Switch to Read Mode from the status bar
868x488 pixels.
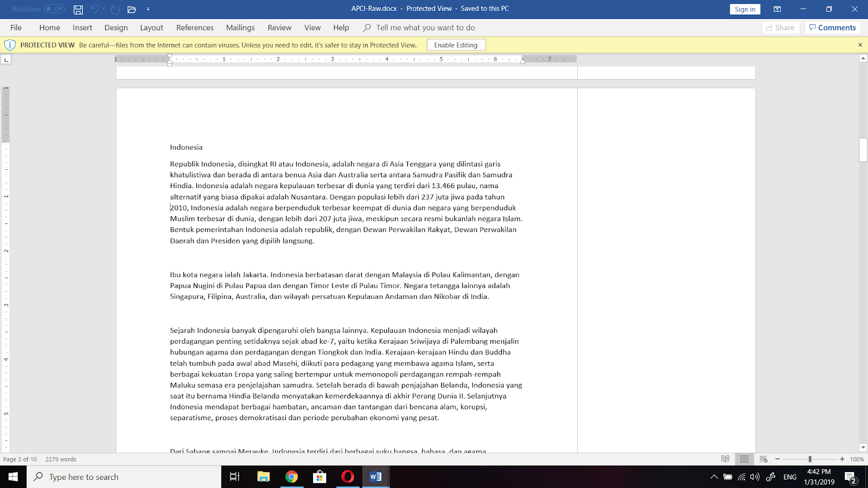click(x=725, y=459)
